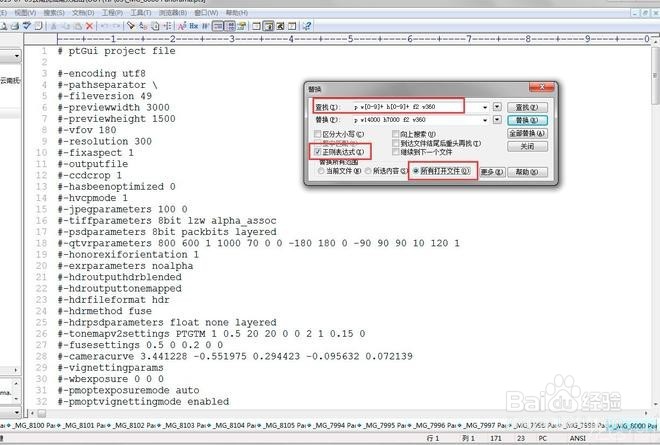
Task: Click into the 替换 replacement text field
Action: [415, 120]
